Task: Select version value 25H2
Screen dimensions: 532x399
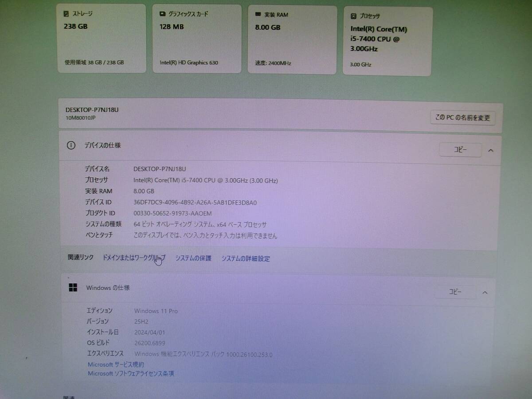Action: pyautogui.click(x=142, y=321)
